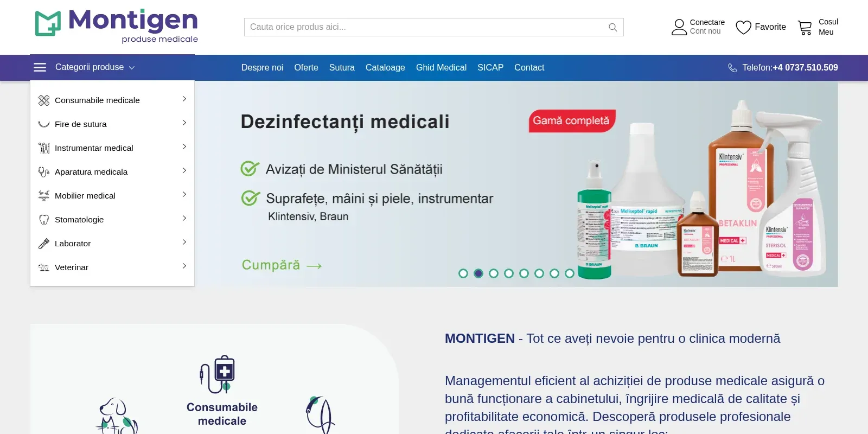Click the user account icon
The width and height of the screenshot is (868, 434).
(x=679, y=27)
